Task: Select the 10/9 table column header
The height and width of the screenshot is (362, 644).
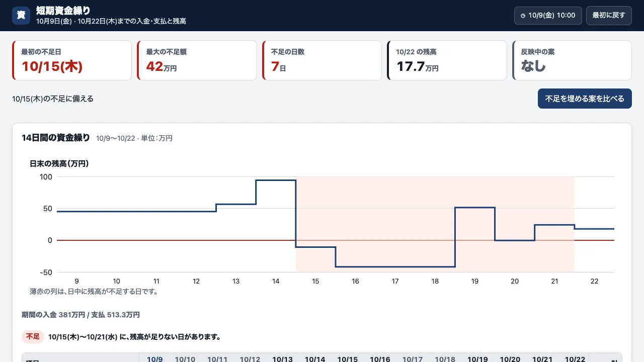Action: click(x=155, y=359)
